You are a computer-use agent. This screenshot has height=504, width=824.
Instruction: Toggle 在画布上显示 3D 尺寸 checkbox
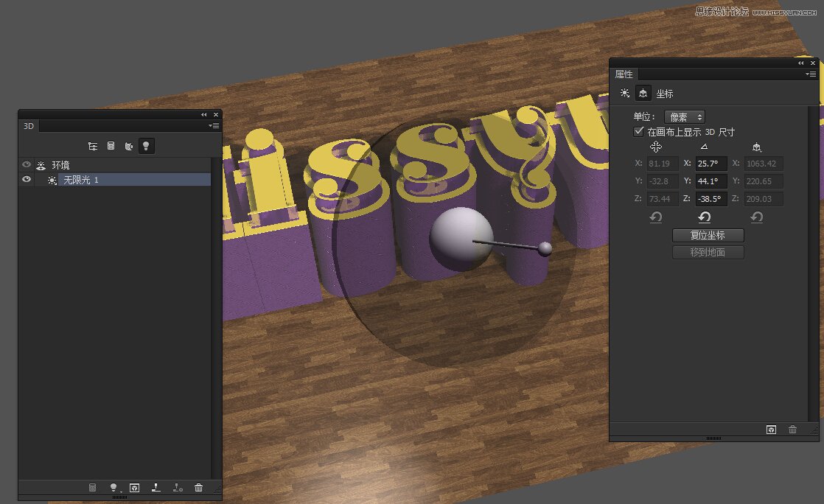638,131
